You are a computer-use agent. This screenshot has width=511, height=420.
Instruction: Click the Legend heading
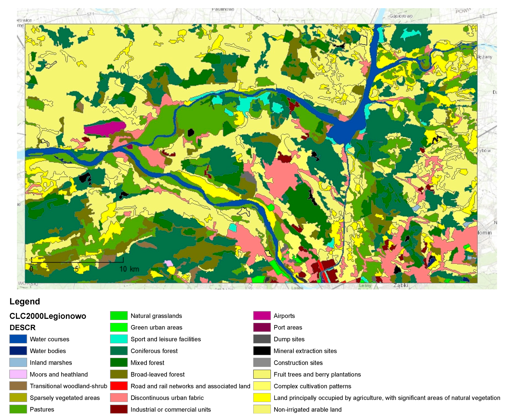pyautogui.click(x=25, y=301)
